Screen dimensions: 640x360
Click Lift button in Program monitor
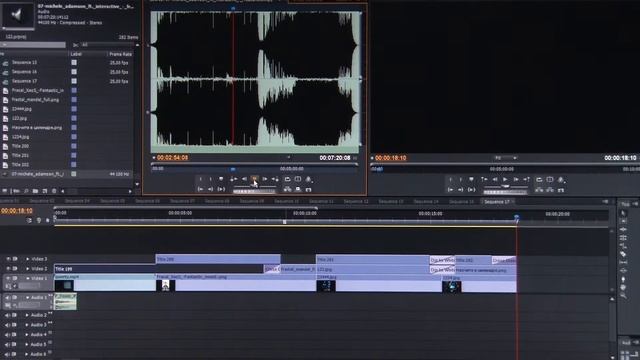point(539,190)
